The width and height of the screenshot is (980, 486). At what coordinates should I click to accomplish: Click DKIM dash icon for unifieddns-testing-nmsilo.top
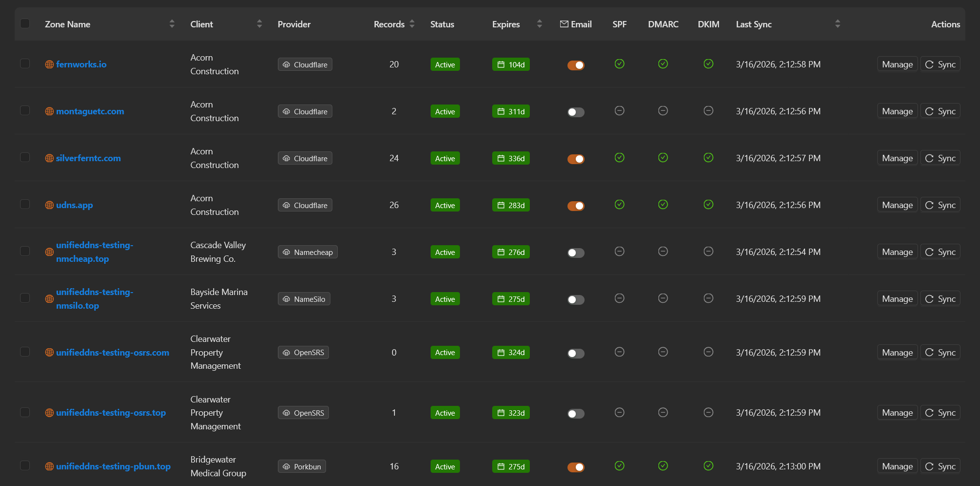(708, 298)
